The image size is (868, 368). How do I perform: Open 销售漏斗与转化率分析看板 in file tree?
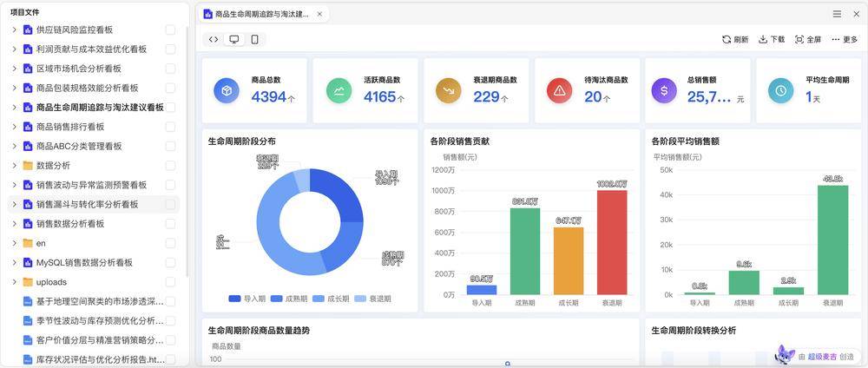pos(87,205)
